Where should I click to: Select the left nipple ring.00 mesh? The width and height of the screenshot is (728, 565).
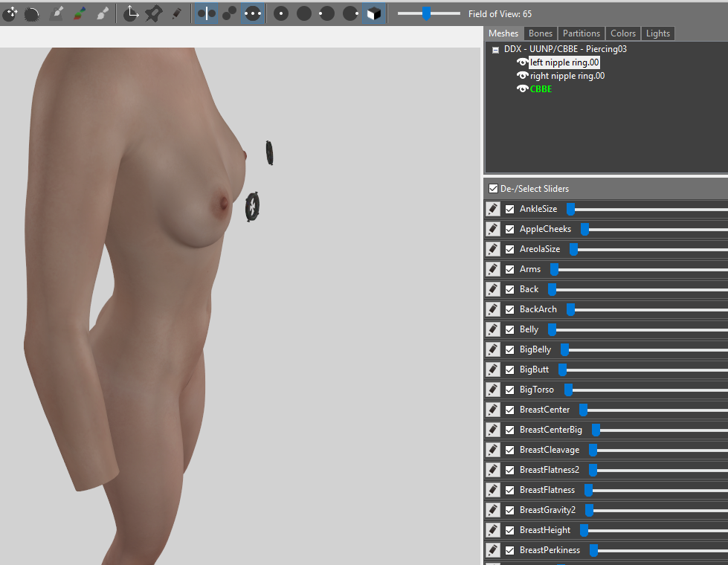click(x=564, y=62)
